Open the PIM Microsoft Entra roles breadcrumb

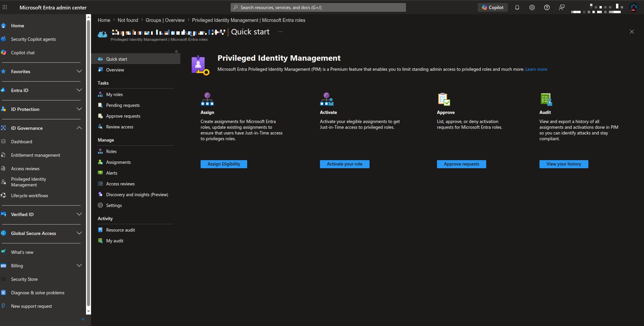tap(248, 20)
